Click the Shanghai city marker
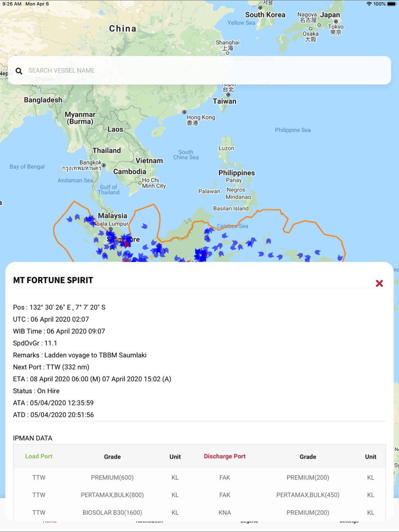This screenshot has height=532, width=399. pos(227,53)
